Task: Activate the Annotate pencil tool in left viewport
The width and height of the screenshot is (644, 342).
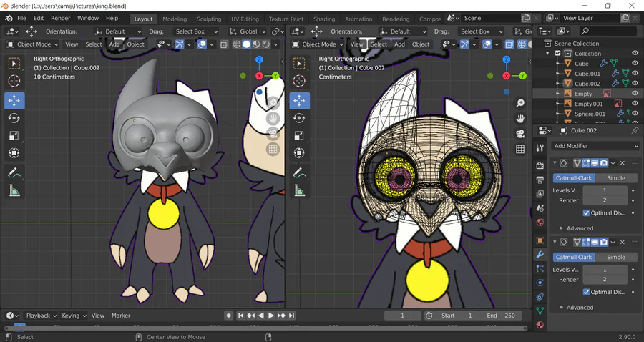Action: coord(14,173)
